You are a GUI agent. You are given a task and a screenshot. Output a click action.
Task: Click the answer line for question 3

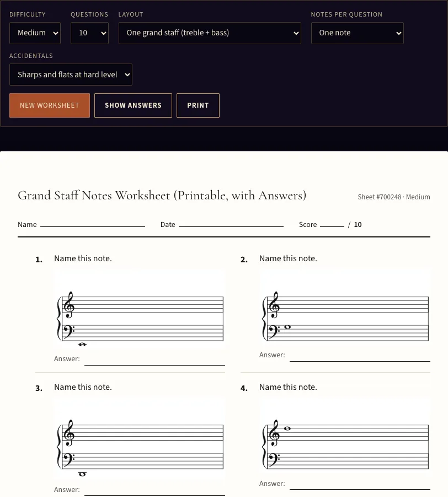(154, 492)
